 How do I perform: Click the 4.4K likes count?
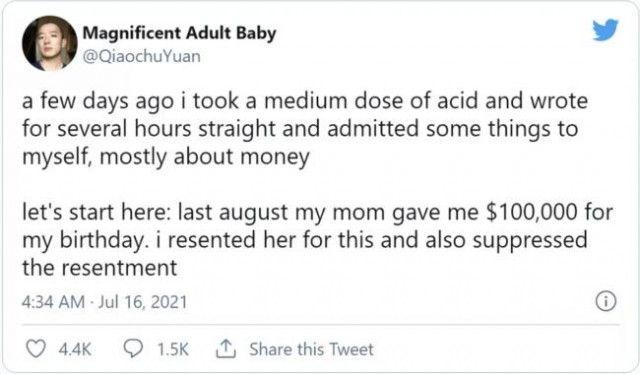[x=75, y=350]
